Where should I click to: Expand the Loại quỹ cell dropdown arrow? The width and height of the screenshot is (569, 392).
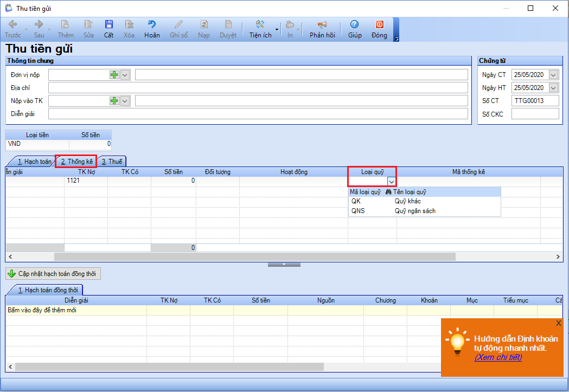pos(392,182)
